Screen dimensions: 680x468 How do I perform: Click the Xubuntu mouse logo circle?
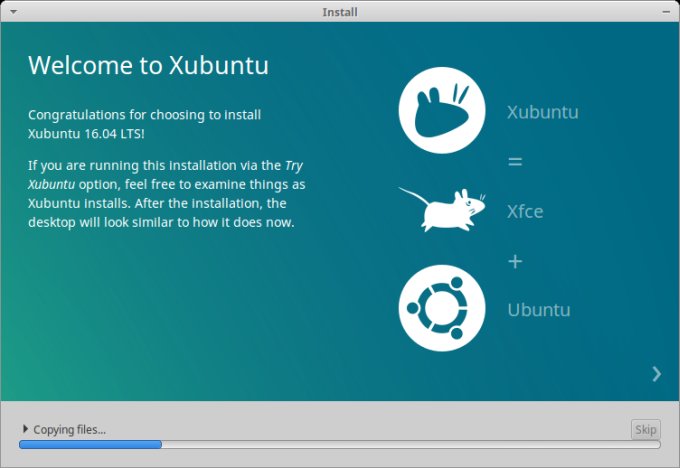[442, 110]
